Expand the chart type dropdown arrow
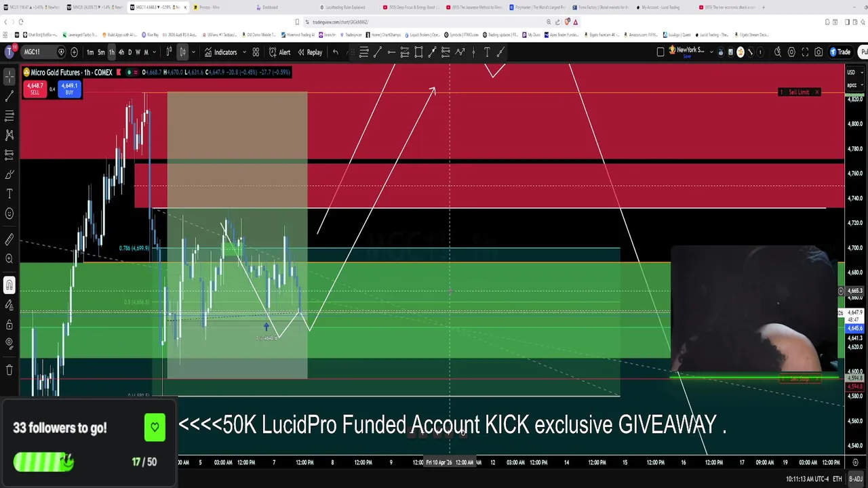Screen dimensions: 868x488 point(193,52)
